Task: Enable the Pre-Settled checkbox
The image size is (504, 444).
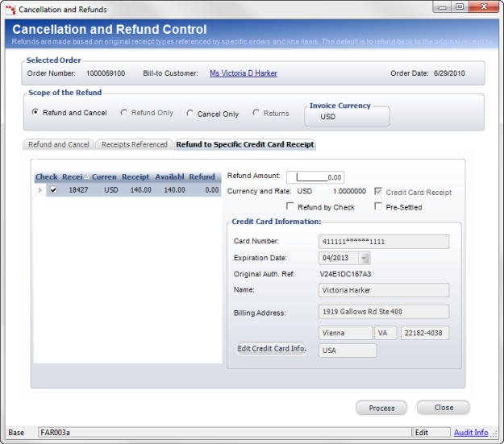Action: coord(379,207)
